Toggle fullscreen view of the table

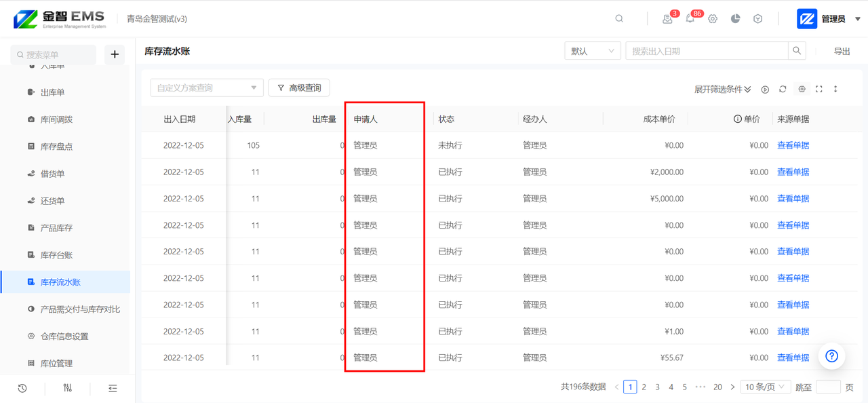[x=819, y=90]
